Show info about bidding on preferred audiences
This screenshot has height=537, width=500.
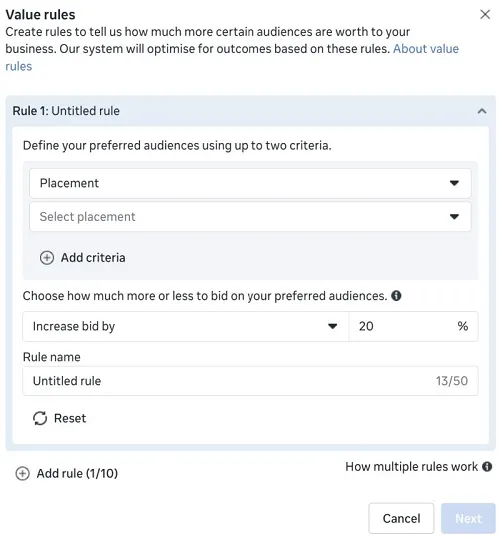click(x=396, y=296)
